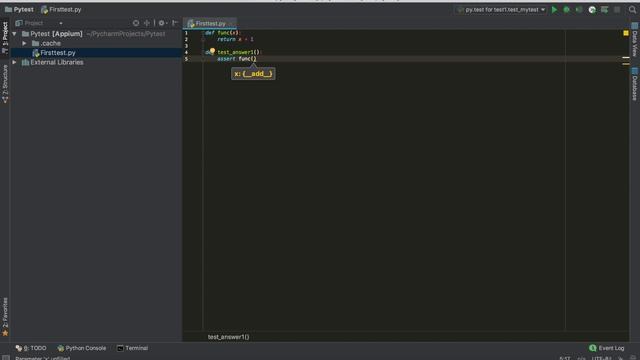Open Search Everywhere magnifier icon
The image size is (640, 360).
[632, 9]
